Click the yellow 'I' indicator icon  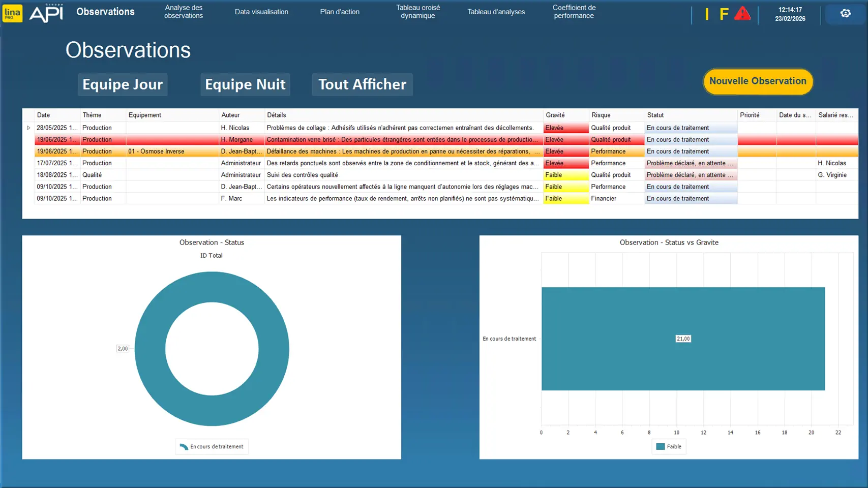tap(706, 14)
